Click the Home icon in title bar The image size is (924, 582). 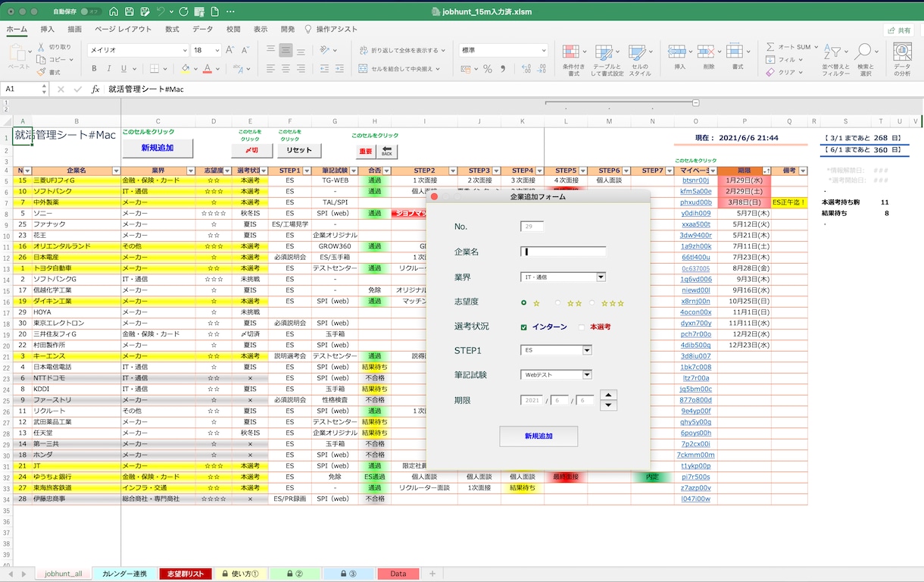coord(114,11)
